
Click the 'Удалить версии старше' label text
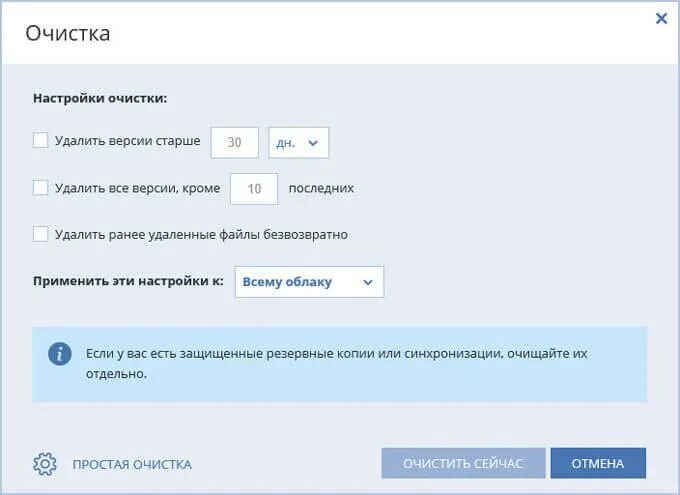point(128,141)
